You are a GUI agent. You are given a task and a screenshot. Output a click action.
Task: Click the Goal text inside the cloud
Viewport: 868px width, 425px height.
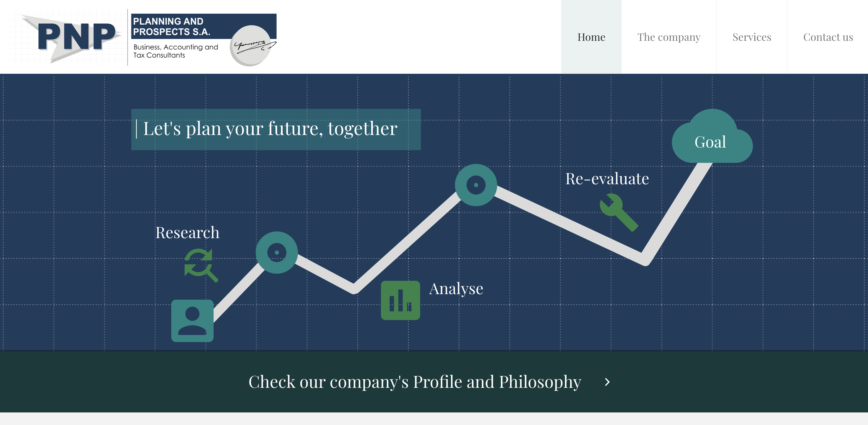[x=710, y=142]
